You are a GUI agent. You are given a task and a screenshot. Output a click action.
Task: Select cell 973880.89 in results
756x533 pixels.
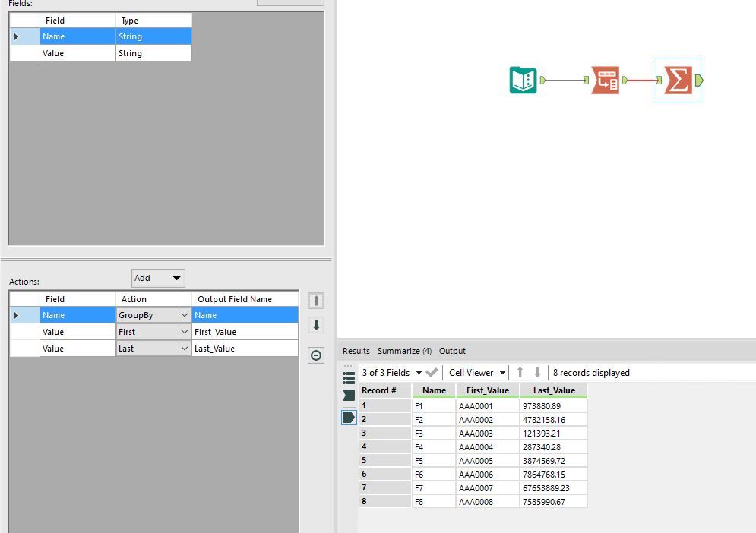pyautogui.click(x=554, y=406)
